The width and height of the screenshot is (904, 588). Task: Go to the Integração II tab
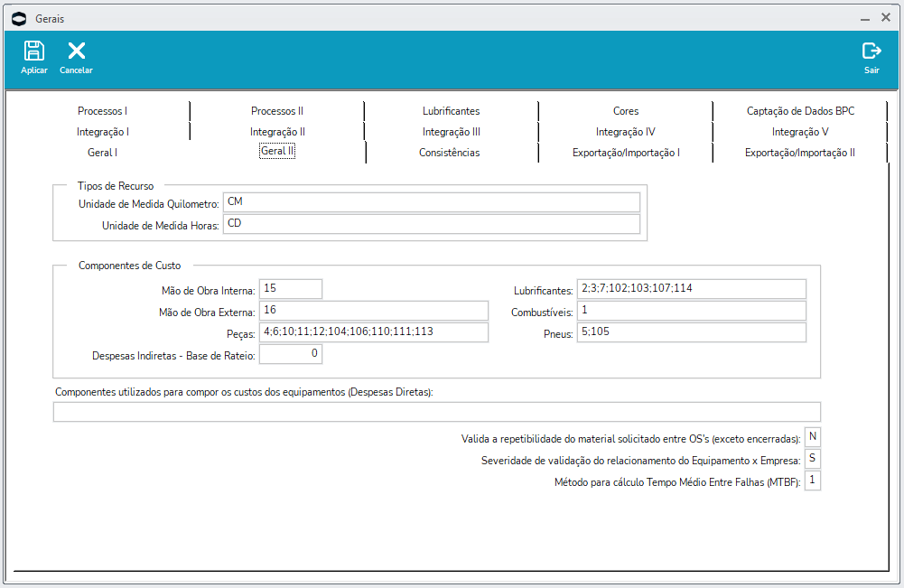277,132
